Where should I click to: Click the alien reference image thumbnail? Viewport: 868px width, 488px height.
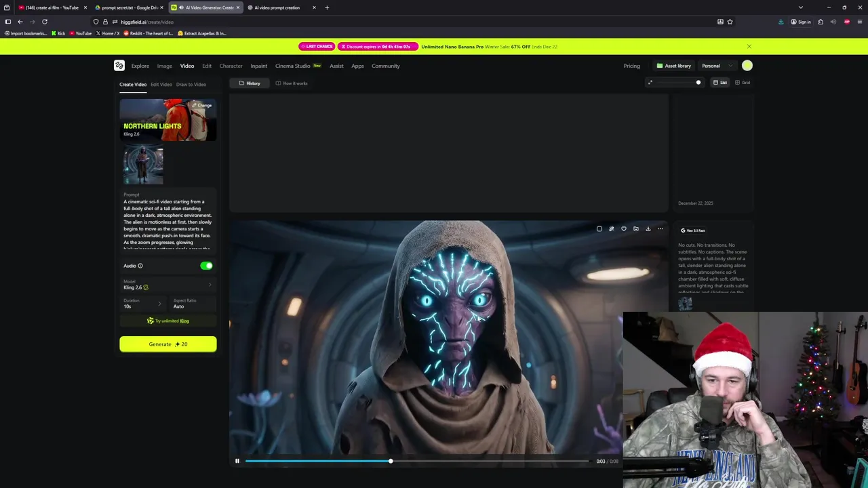coord(143,165)
